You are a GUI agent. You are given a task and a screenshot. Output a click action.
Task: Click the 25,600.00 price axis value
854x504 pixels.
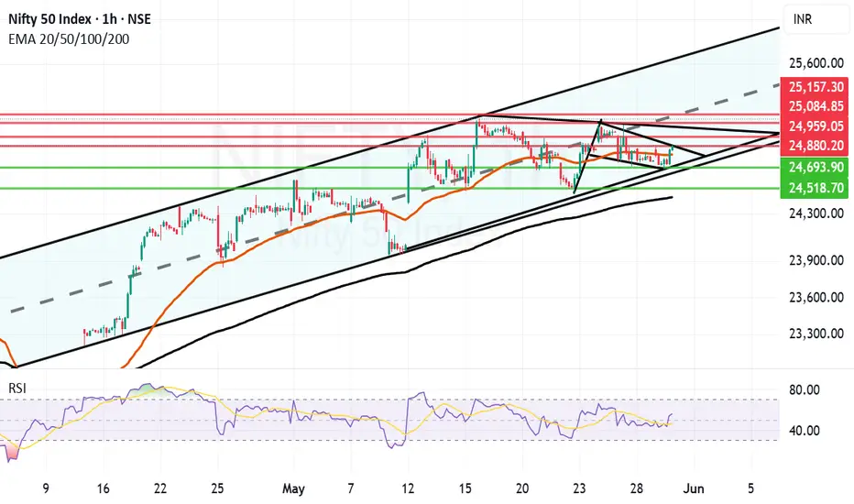click(x=816, y=63)
